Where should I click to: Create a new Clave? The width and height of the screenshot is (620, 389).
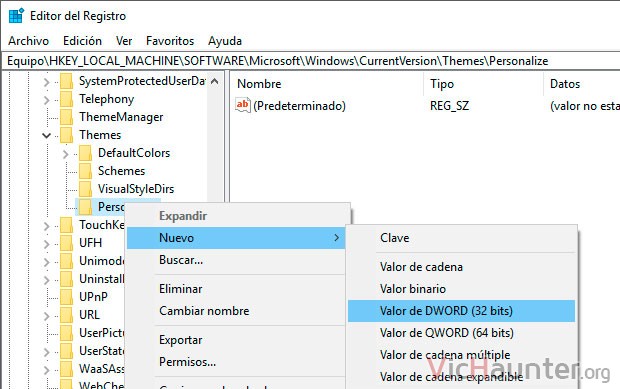[461, 238]
